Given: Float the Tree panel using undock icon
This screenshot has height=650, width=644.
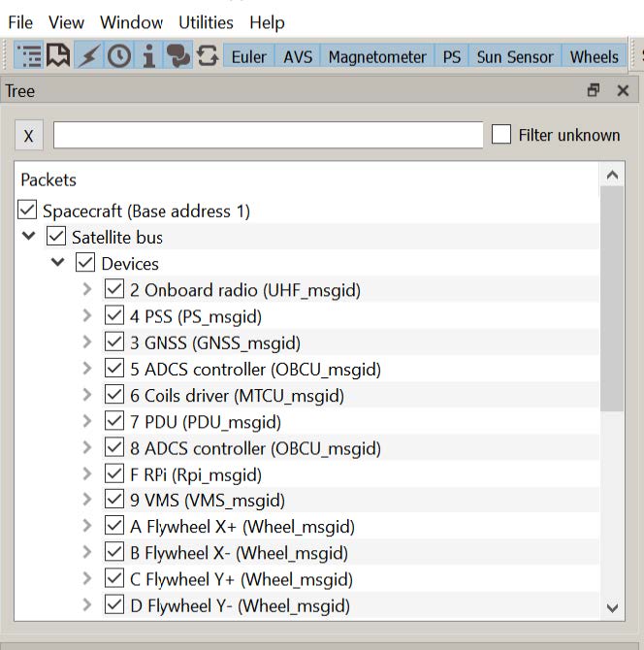Looking at the screenshot, I should click(x=594, y=90).
